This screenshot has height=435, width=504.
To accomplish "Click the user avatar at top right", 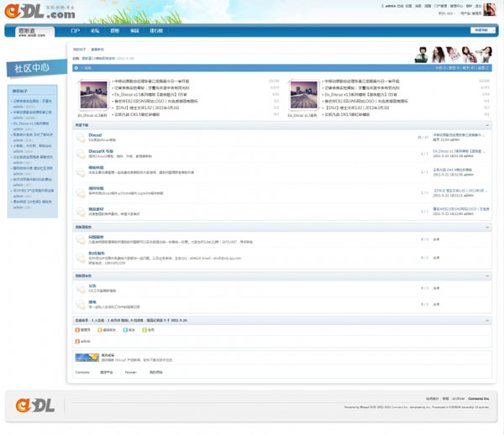I will point(489,9).
